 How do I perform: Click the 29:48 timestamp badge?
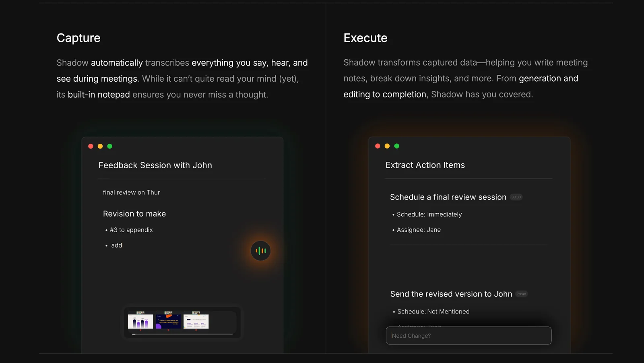(x=521, y=294)
